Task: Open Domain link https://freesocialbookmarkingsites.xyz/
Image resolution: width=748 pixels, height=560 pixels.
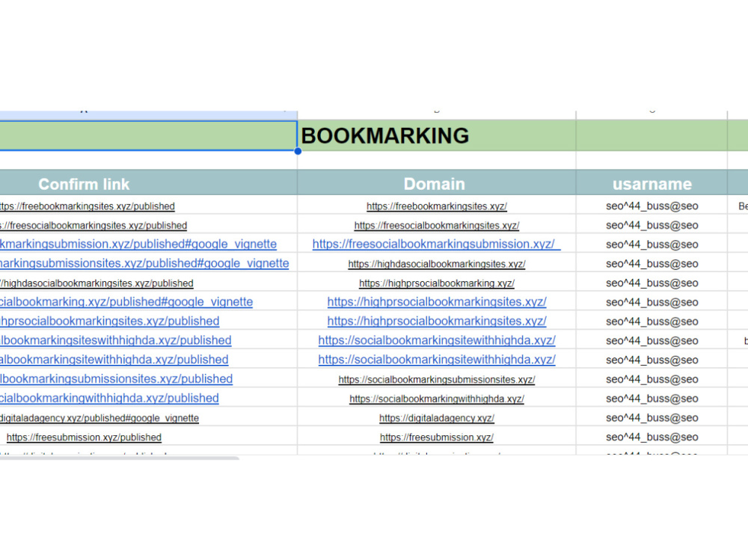Action: point(437,225)
